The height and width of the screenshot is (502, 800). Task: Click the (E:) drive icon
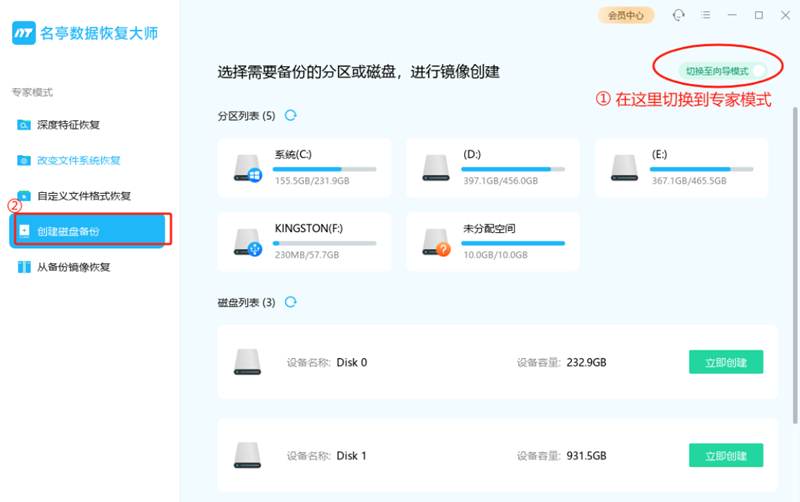(624, 168)
